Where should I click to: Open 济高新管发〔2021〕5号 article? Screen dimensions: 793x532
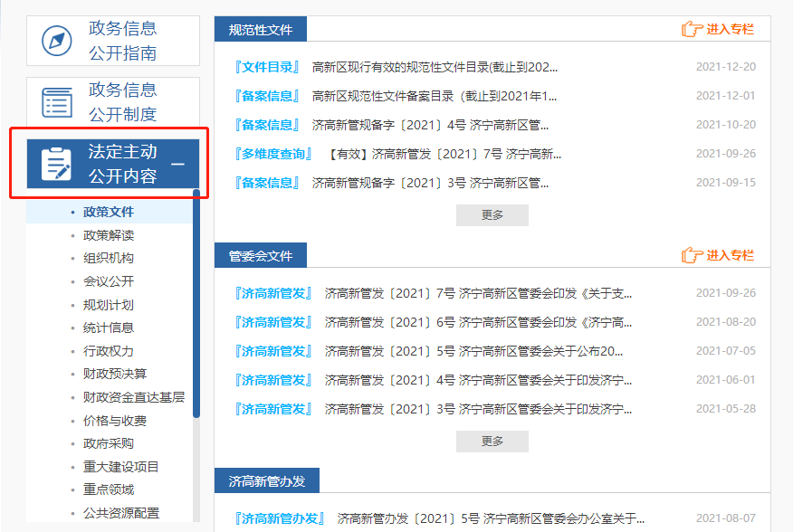pos(473,351)
